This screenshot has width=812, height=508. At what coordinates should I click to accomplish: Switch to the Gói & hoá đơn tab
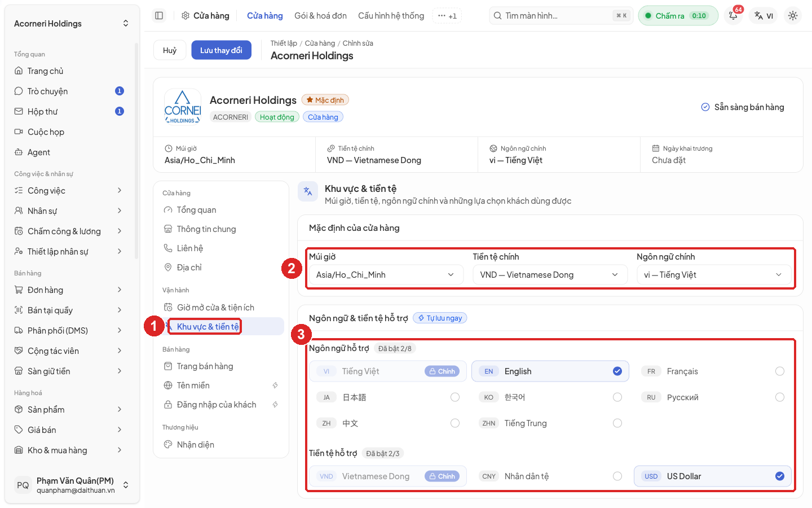pyautogui.click(x=320, y=16)
